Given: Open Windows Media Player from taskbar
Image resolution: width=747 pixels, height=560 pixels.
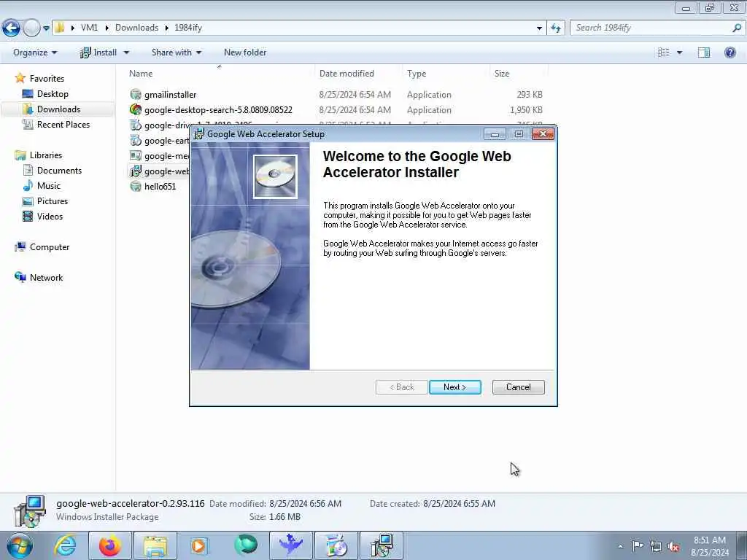Looking at the screenshot, I should pyautogui.click(x=199, y=545).
